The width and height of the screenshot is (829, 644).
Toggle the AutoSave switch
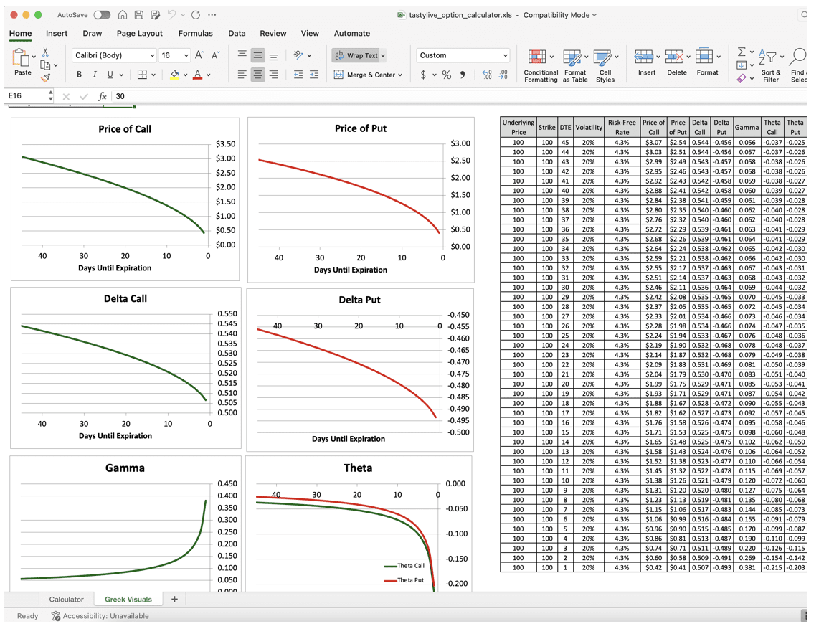pos(102,15)
